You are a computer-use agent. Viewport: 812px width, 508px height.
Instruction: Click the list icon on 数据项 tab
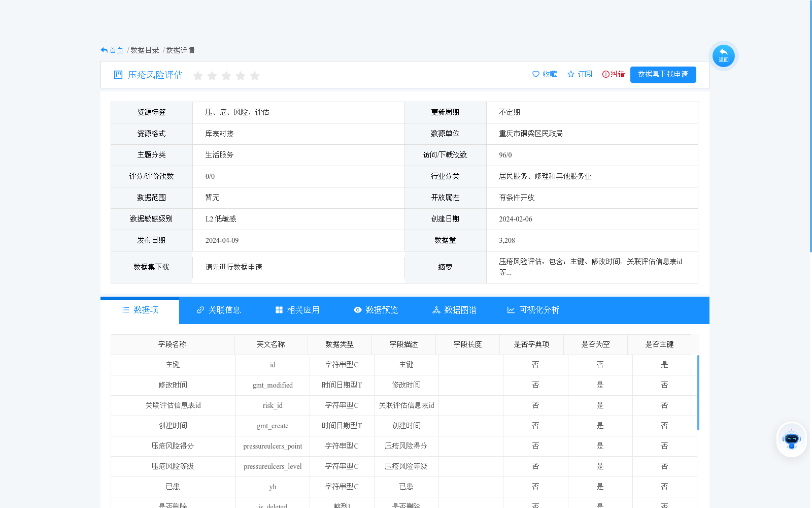click(x=126, y=310)
